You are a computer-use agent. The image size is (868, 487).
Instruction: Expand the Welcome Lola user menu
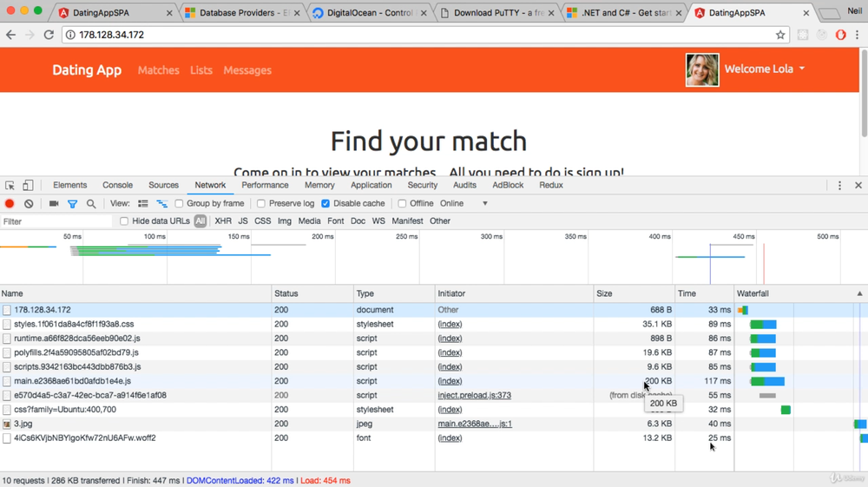click(765, 69)
